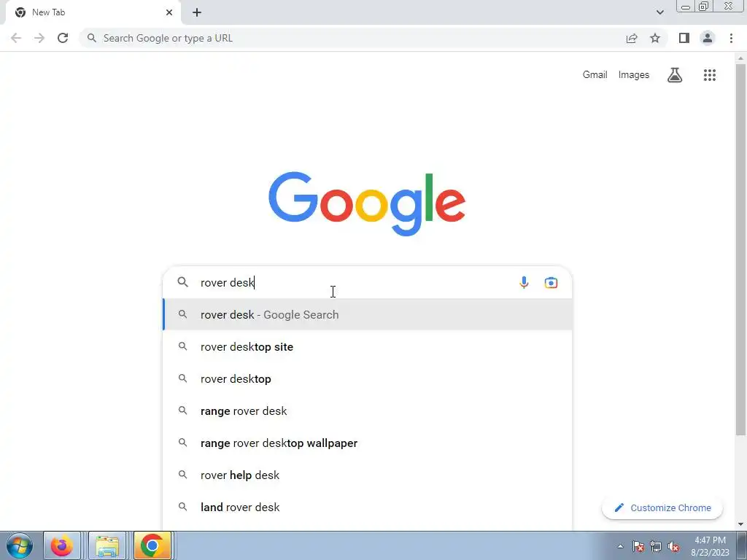Click the voice search microphone icon
The image size is (747, 560).
524,282
